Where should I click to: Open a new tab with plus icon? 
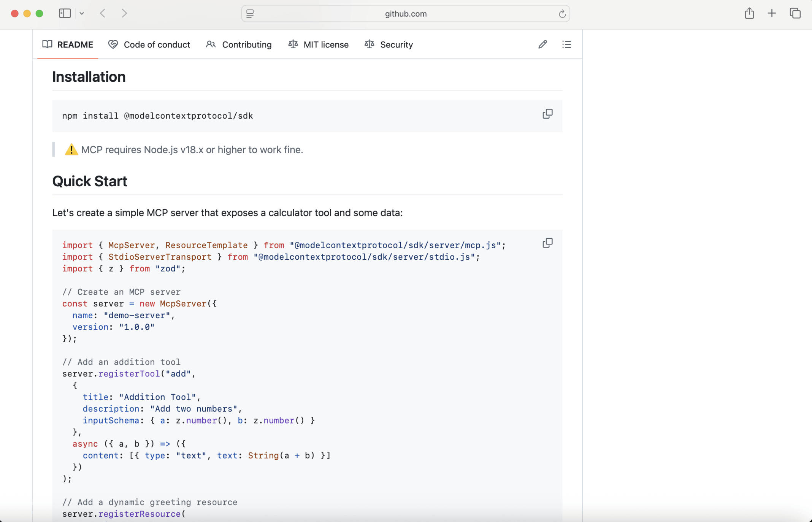772,13
